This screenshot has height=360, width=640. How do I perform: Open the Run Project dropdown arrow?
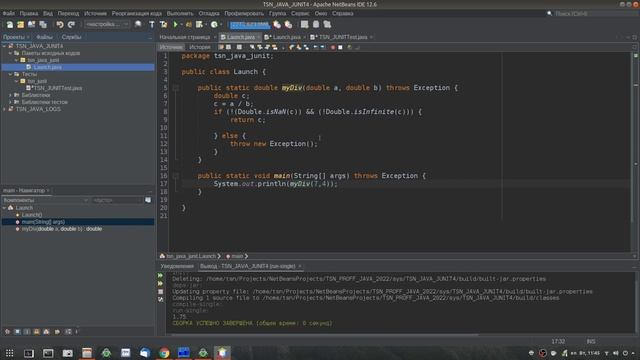tap(181, 24)
